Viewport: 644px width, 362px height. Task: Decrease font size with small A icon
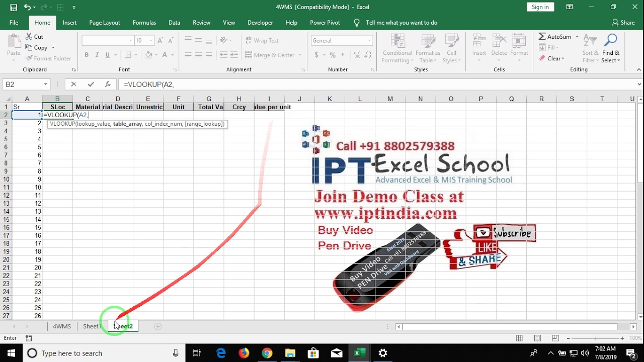pyautogui.click(x=171, y=40)
